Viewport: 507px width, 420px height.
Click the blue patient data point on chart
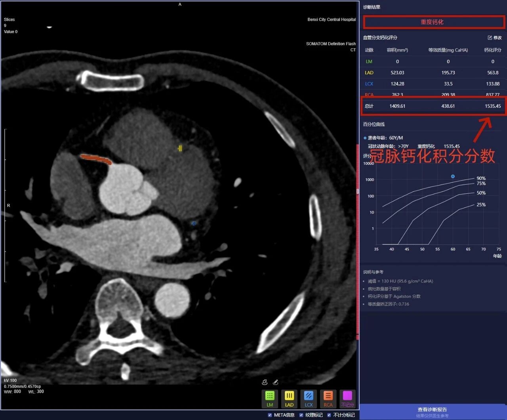453,176
